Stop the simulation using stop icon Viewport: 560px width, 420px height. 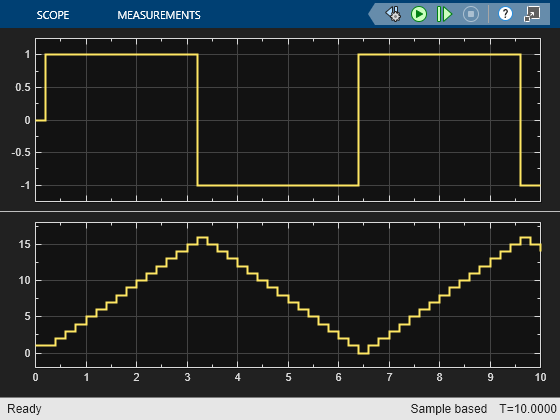point(471,14)
